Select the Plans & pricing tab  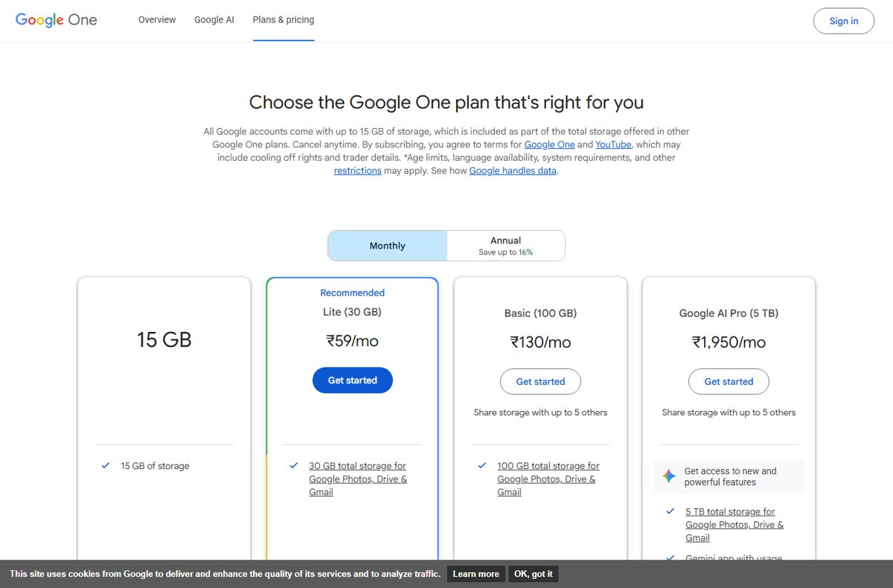click(284, 20)
